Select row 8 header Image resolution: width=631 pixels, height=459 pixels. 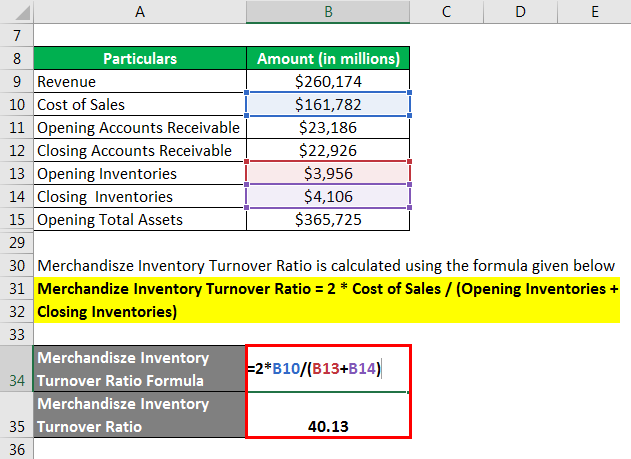point(16,58)
